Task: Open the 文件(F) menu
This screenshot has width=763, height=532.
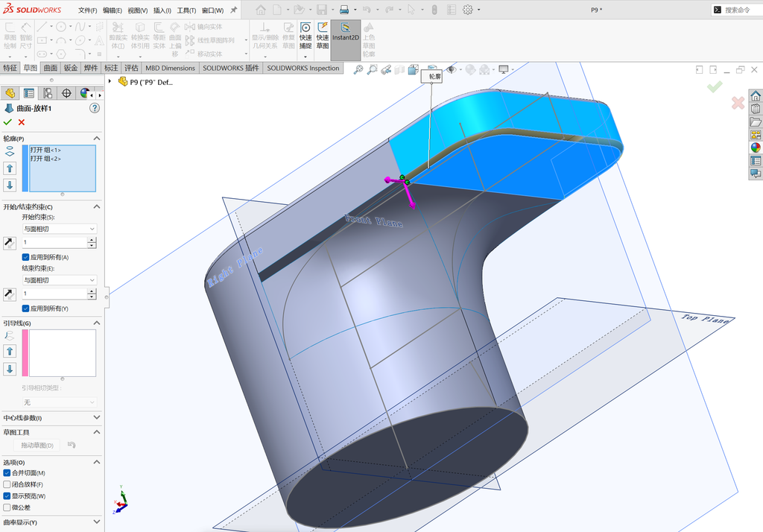Action: pyautogui.click(x=88, y=10)
